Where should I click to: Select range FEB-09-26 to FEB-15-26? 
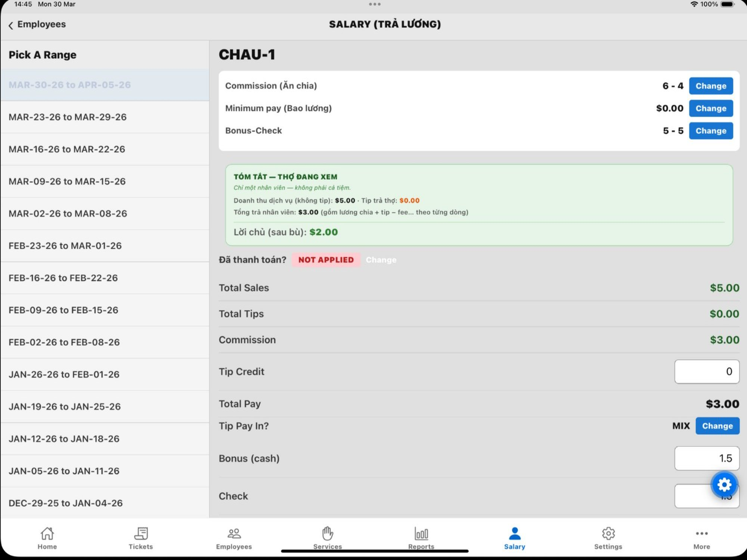coord(105,310)
